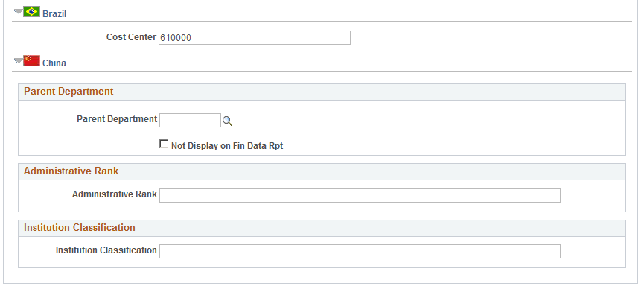Focus the Cost Center field
The height and width of the screenshot is (289, 644).
pos(255,37)
